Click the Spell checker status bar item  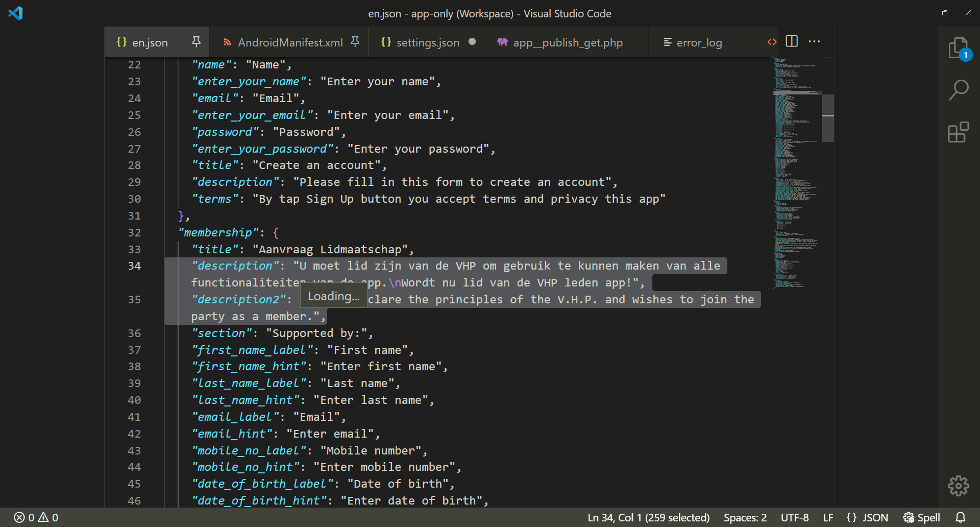tap(922, 517)
